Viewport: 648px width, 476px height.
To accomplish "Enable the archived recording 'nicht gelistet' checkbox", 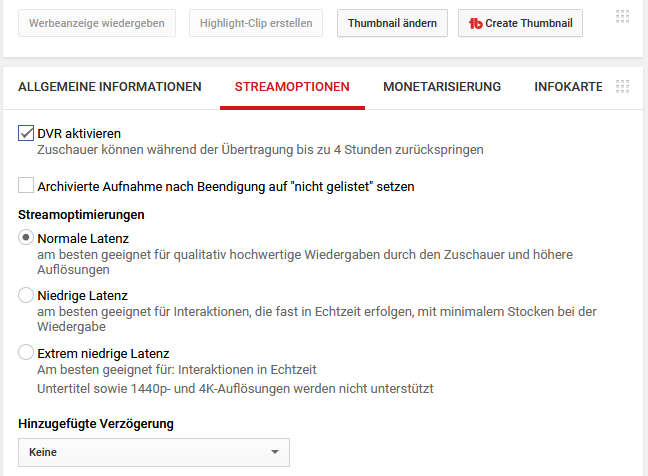I will coord(26,185).
